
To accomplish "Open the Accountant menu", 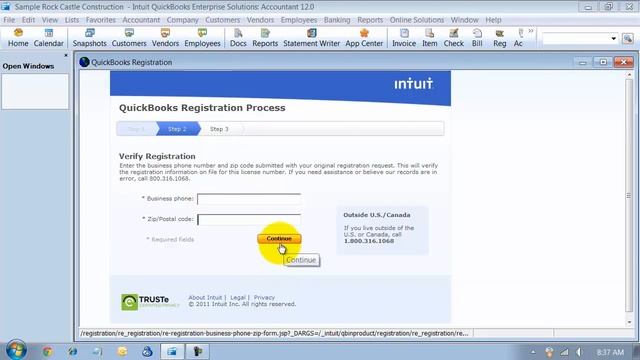I will pos(141,20).
